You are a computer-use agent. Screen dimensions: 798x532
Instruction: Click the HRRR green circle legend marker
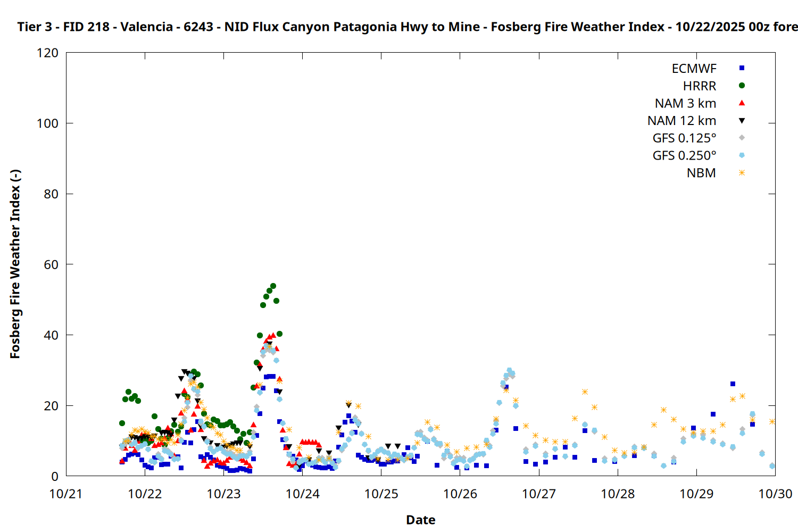point(742,86)
